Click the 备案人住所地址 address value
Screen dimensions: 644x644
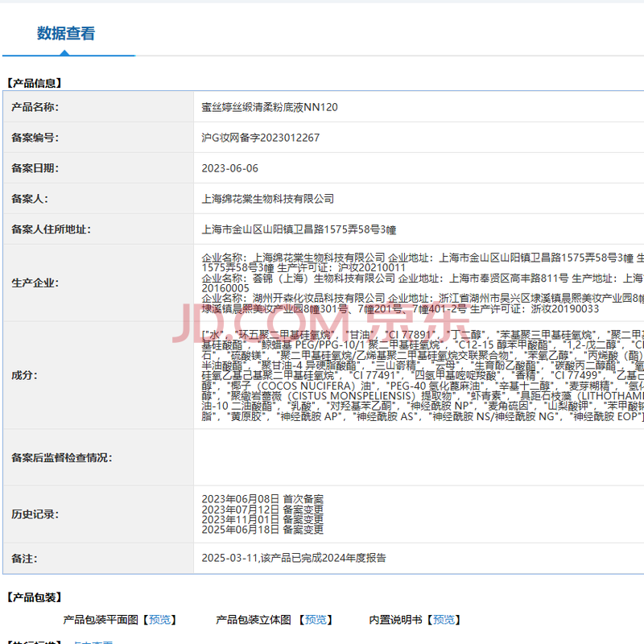299,229
